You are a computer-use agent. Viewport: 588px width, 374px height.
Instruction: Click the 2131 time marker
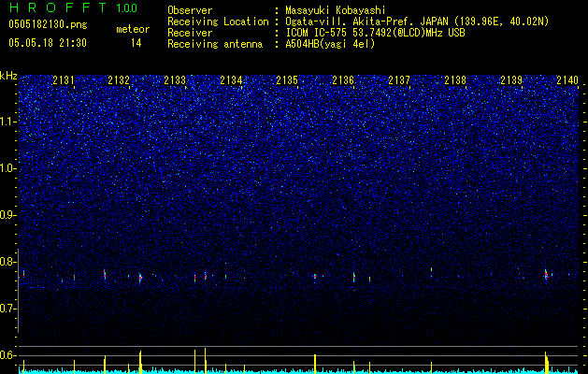click(x=64, y=79)
